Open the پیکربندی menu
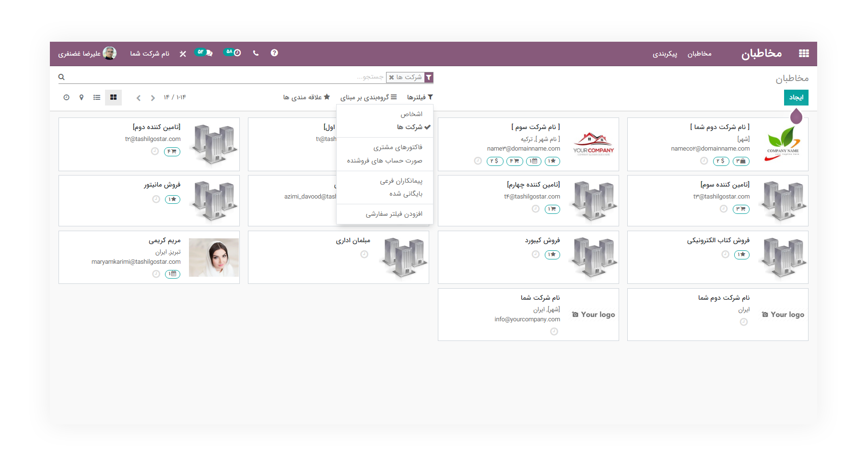 pos(665,54)
